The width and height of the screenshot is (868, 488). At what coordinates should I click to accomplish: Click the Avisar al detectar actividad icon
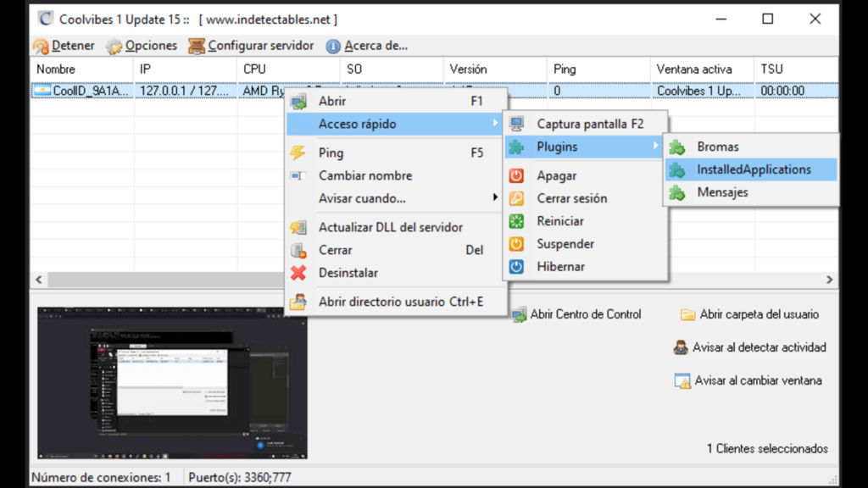(681, 347)
